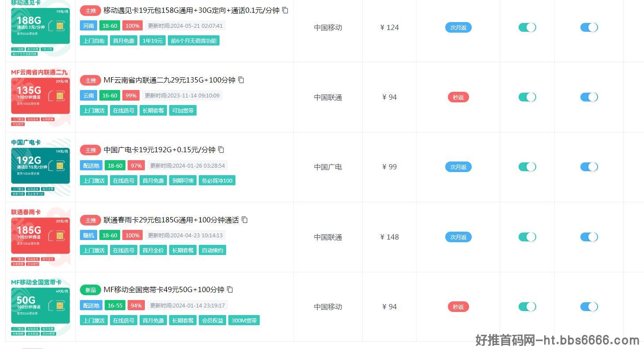Select price ¥ 99
Image resolution: width=644 pixels, height=349 pixels.
tap(390, 167)
